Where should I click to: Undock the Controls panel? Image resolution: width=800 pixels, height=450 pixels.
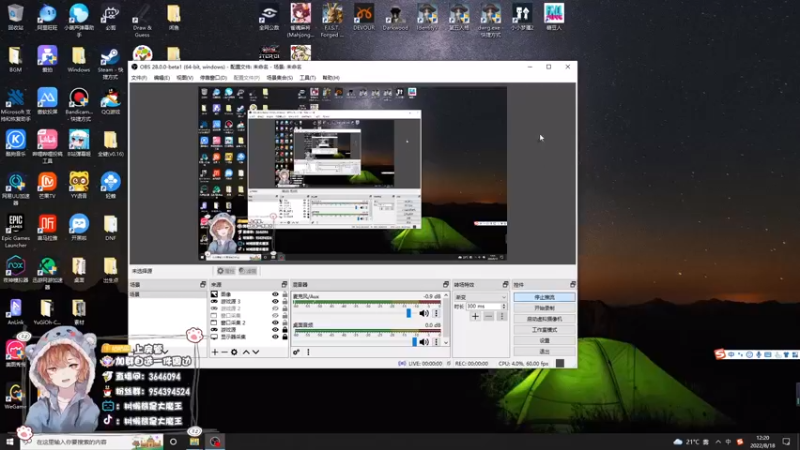coord(572,284)
